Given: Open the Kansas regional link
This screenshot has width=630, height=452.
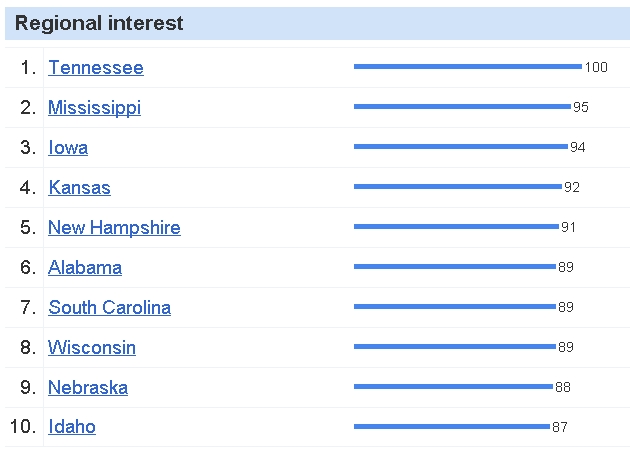Looking at the screenshot, I should 79,188.
